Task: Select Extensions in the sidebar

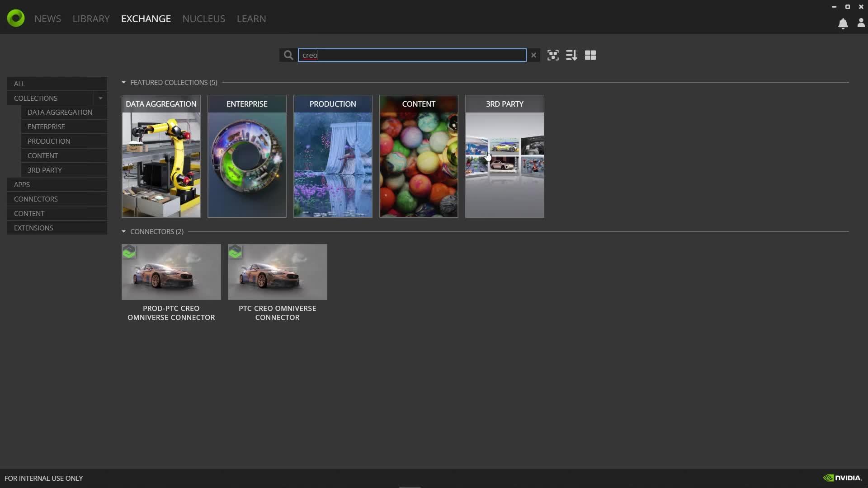Action: 33,228
